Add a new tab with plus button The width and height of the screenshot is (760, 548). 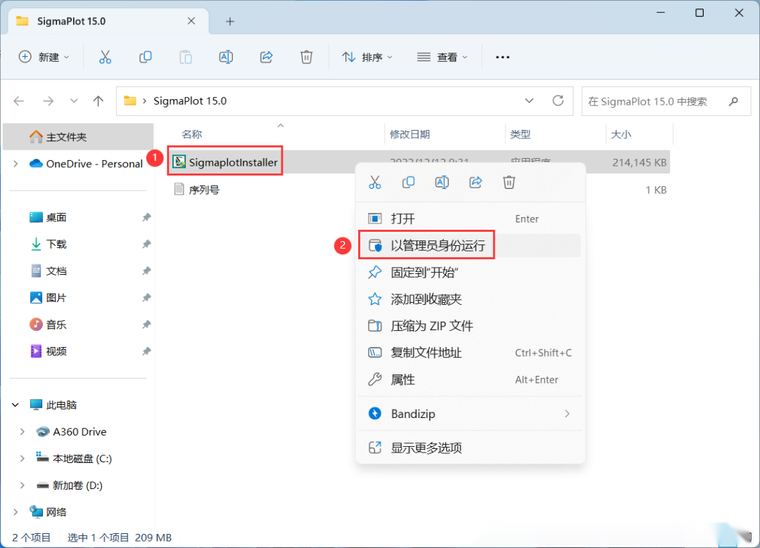pos(230,21)
